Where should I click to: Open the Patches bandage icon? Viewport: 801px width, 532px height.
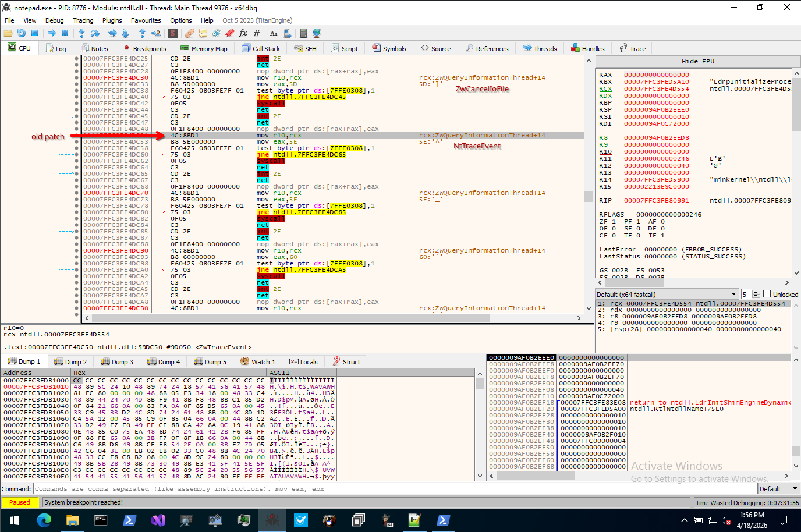(189, 33)
